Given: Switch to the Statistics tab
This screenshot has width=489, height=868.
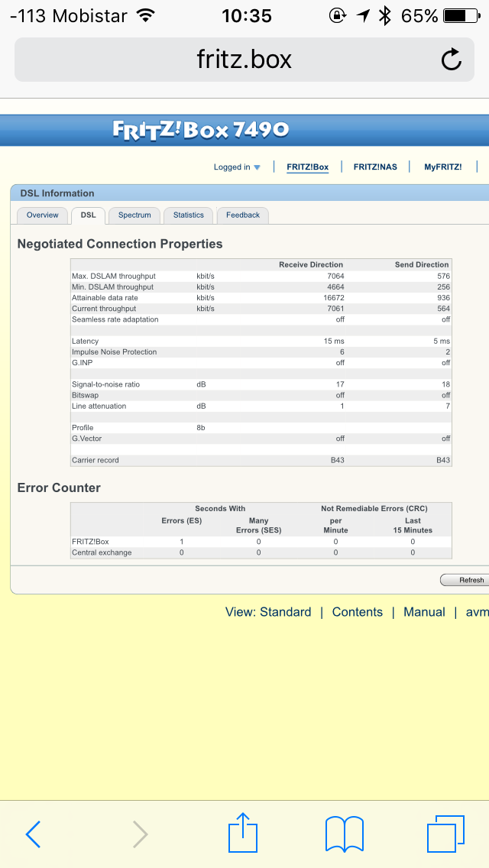Looking at the screenshot, I should pos(189,215).
